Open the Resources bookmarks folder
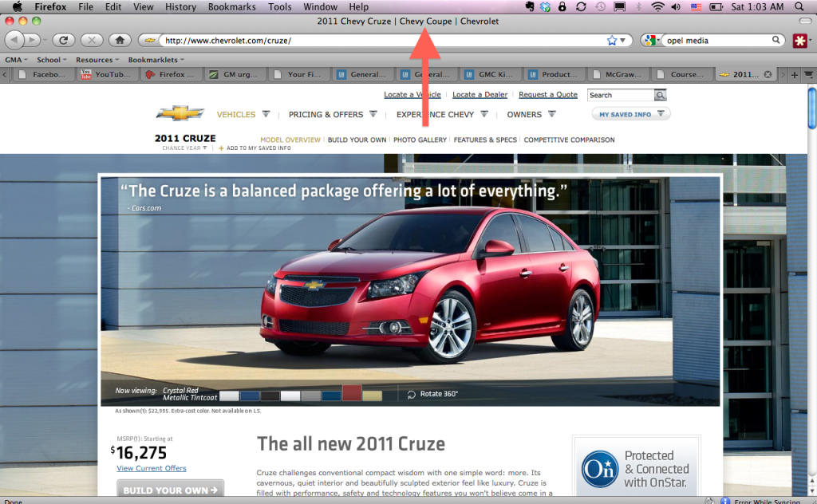 coord(97,59)
